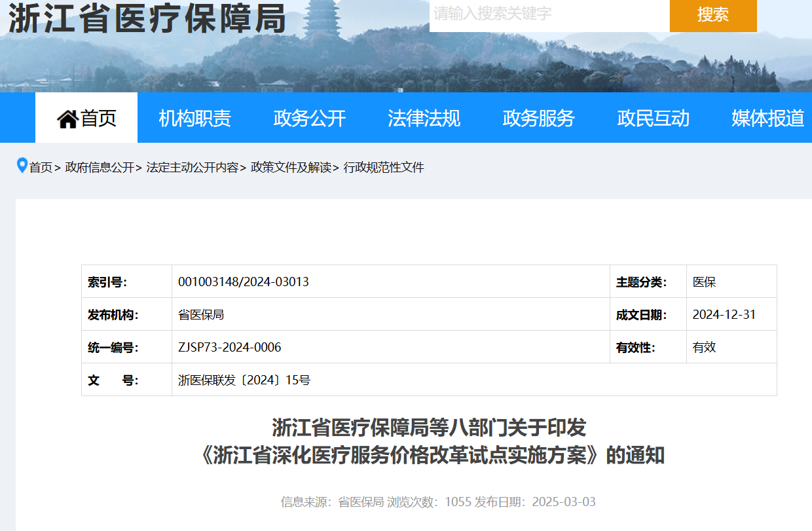Click the document number 浙医保联发〔2024〕15号
This screenshot has width=812, height=531.
point(244,380)
